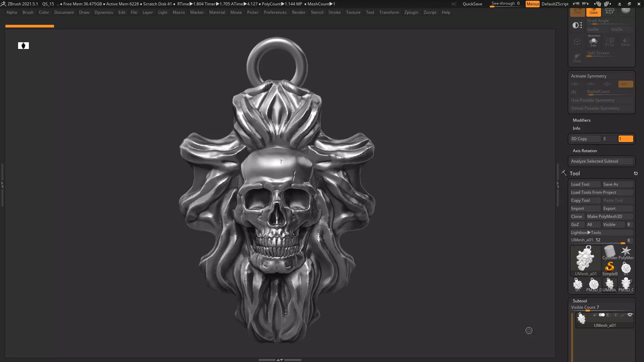Click Analyze Selected Subtool button
This screenshot has width=644, height=362.
click(x=602, y=161)
